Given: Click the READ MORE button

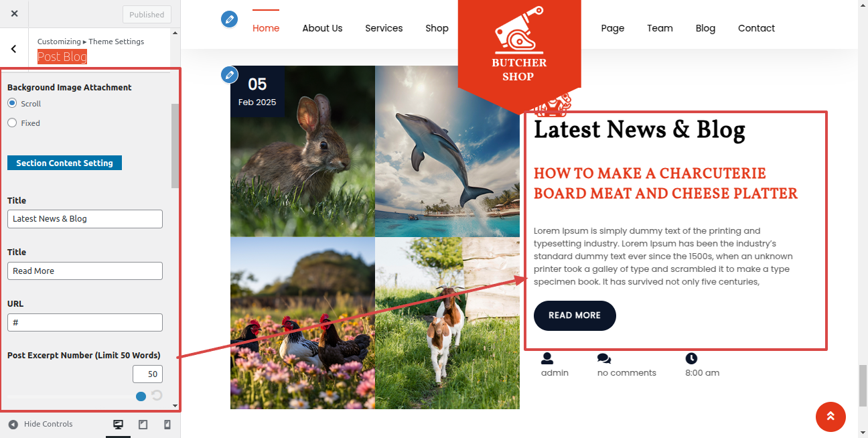Looking at the screenshot, I should pos(575,315).
